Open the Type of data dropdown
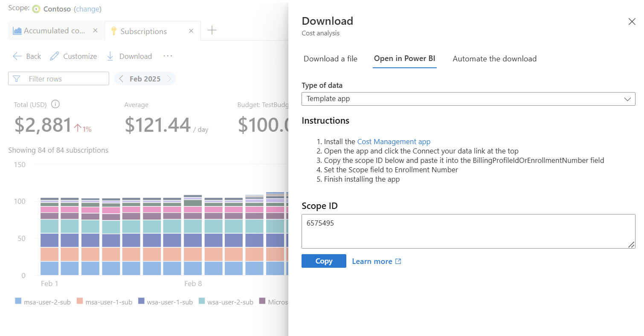 (x=627, y=98)
